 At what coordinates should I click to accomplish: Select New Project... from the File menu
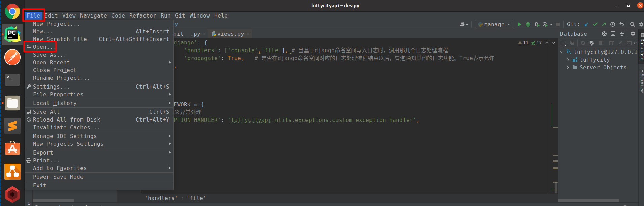tap(99, 24)
